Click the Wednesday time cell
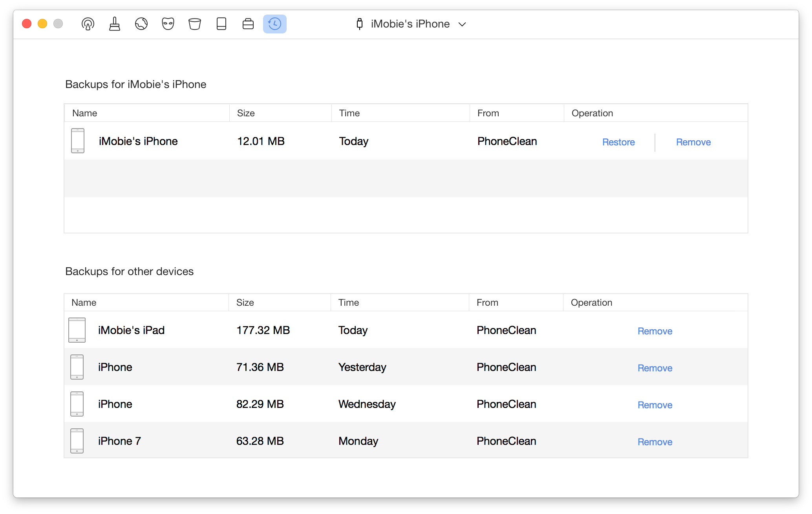 pyautogui.click(x=367, y=404)
